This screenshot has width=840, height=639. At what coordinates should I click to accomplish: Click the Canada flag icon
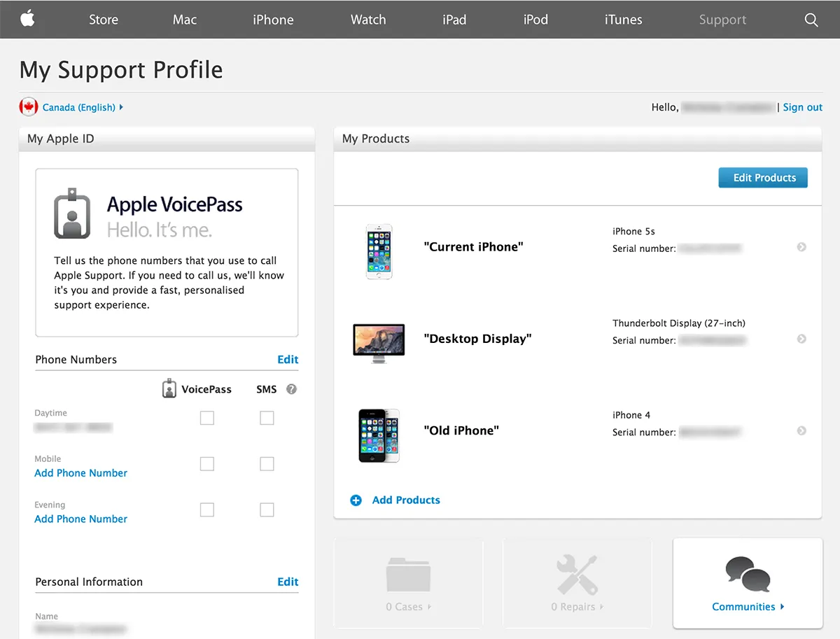click(29, 107)
